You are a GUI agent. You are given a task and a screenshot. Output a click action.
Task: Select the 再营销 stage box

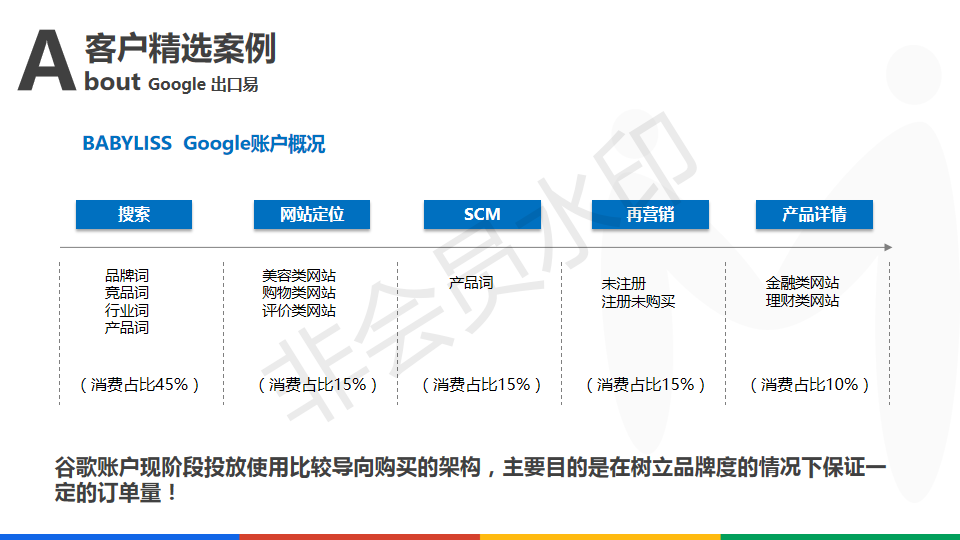coord(650,214)
